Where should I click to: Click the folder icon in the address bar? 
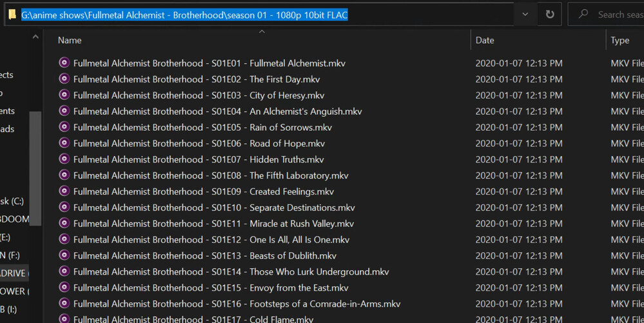click(x=12, y=15)
